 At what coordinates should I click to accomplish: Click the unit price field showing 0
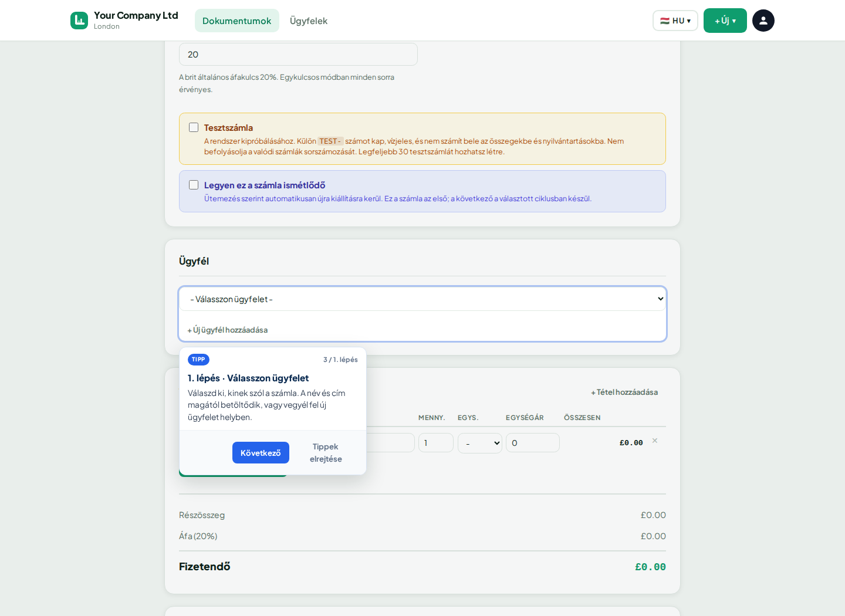click(x=533, y=443)
